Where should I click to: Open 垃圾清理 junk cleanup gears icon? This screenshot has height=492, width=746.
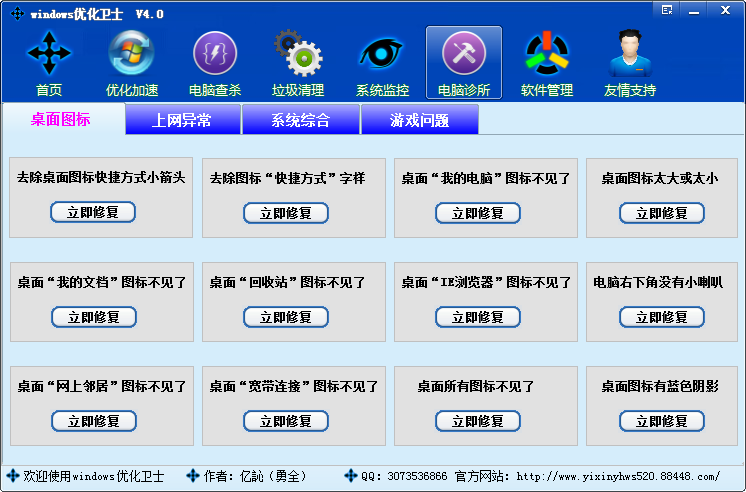tap(298, 53)
